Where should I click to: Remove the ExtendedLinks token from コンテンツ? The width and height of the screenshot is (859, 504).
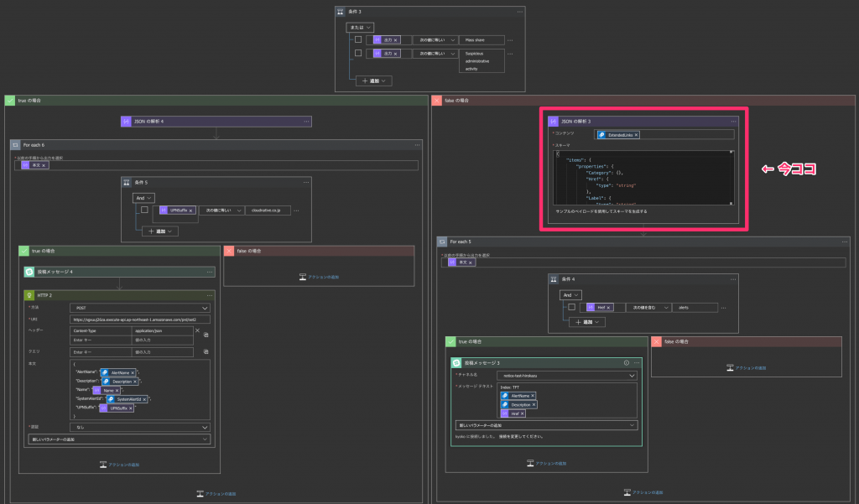[636, 135]
